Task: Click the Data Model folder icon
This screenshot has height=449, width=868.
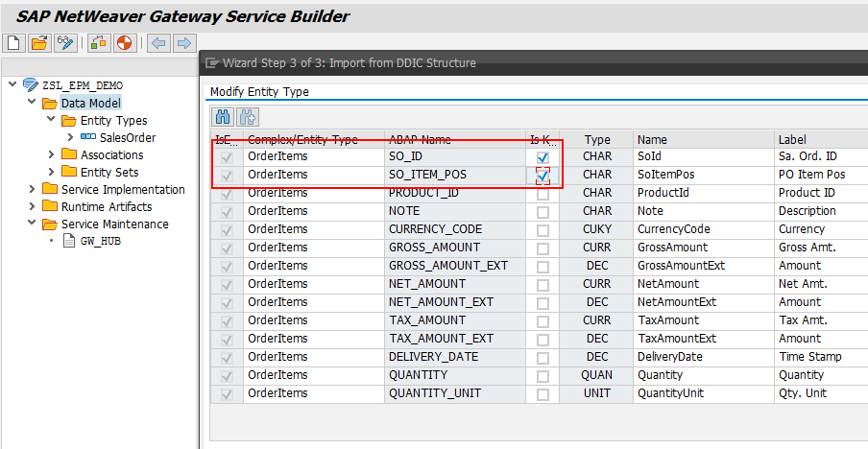Action: coord(50,103)
